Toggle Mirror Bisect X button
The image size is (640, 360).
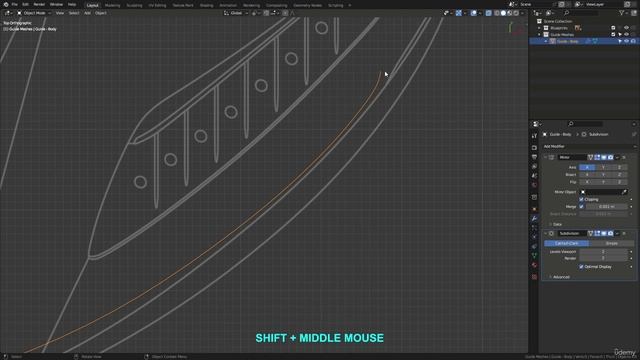coord(587,175)
